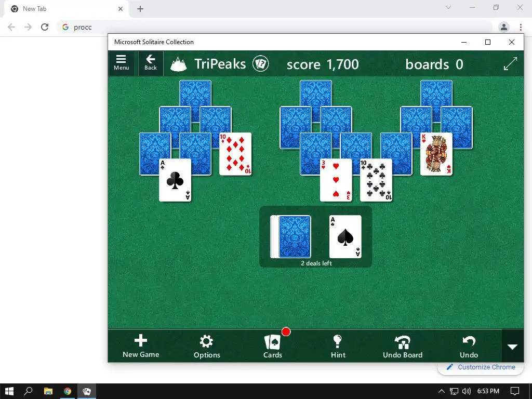This screenshot has width=532, height=399.
Task: Open the clock showing 6:53 PM
Action: pyautogui.click(x=488, y=391)
